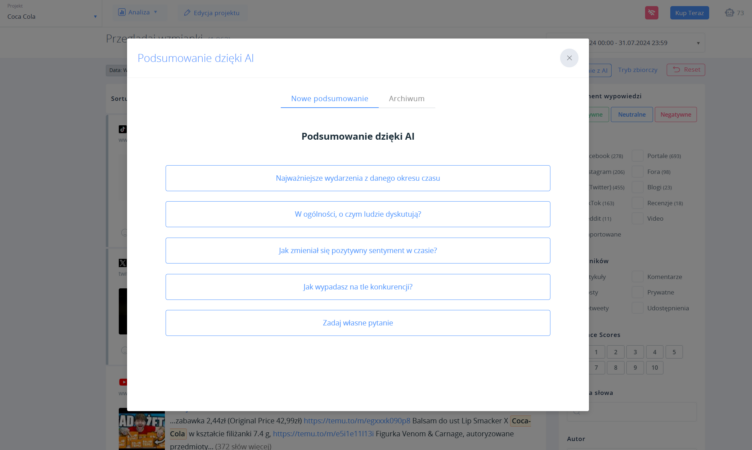The width and height of the screenshot is (752, 450).
Task: Expand the date range dropdown arrow
Action: point(698,44)
